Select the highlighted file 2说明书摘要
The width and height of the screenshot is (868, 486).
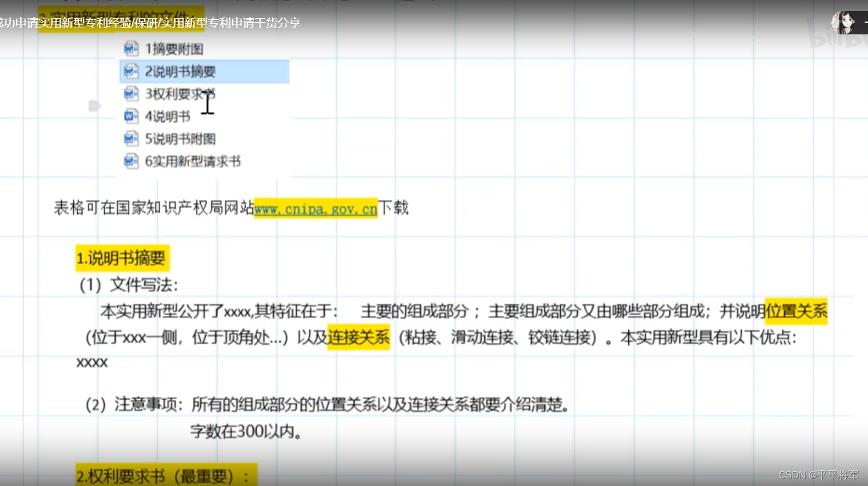[204, 71]
